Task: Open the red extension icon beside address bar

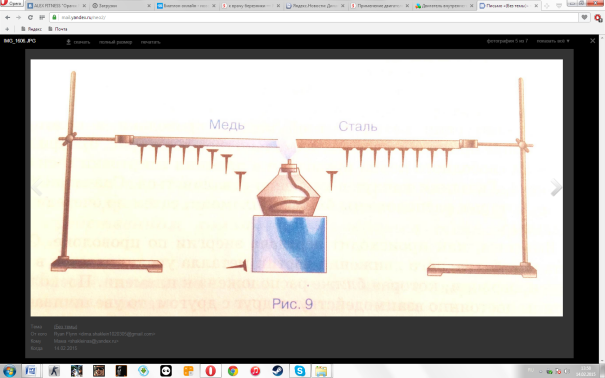Action: (598, 18)
